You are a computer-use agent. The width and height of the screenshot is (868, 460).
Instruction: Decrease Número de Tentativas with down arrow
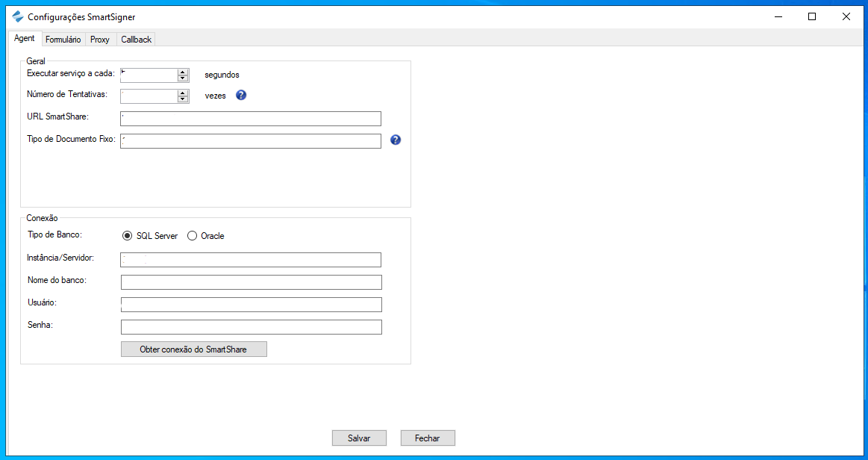click(183, 99)
